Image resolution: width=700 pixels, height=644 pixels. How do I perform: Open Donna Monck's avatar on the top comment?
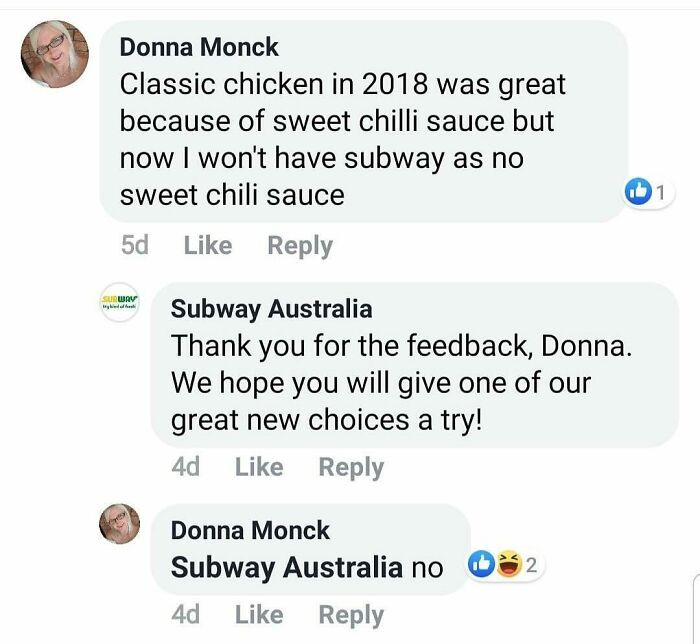(x=55, y=56)
